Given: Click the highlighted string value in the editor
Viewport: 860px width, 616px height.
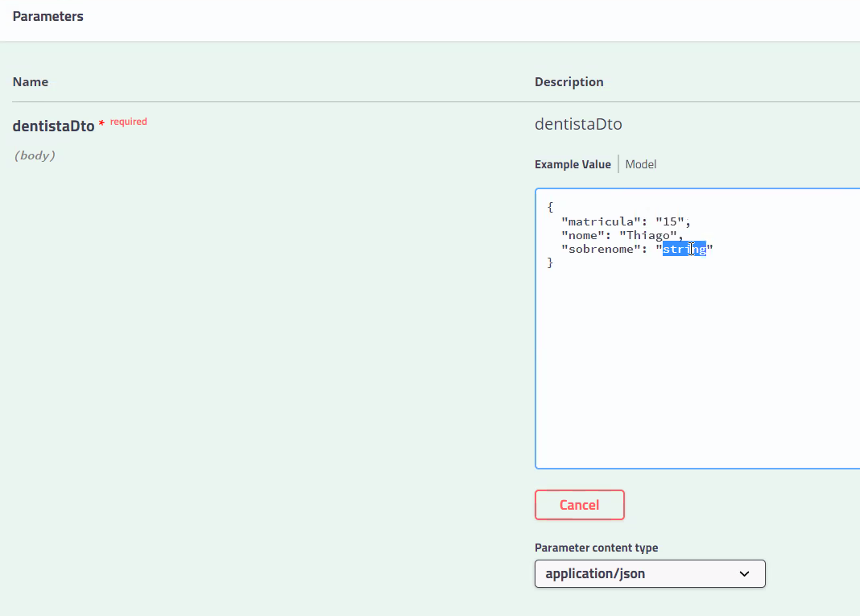Looking at the screenshot, I should click(684, 249).
